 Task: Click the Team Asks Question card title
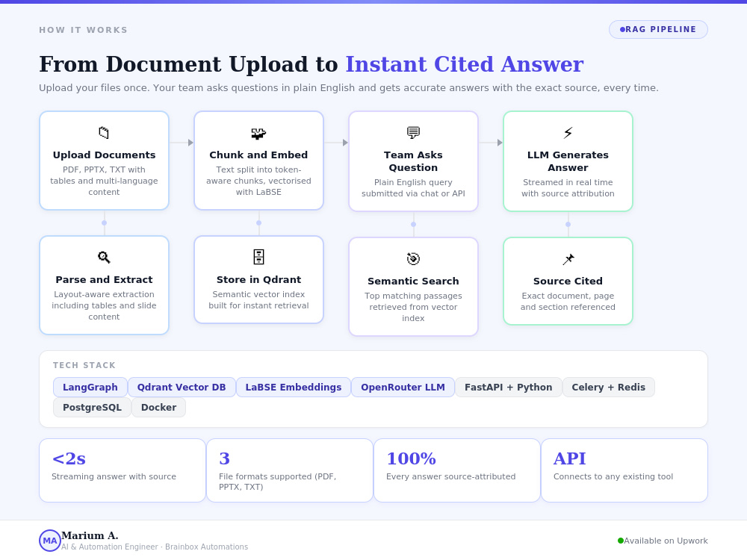coord(413,161)
